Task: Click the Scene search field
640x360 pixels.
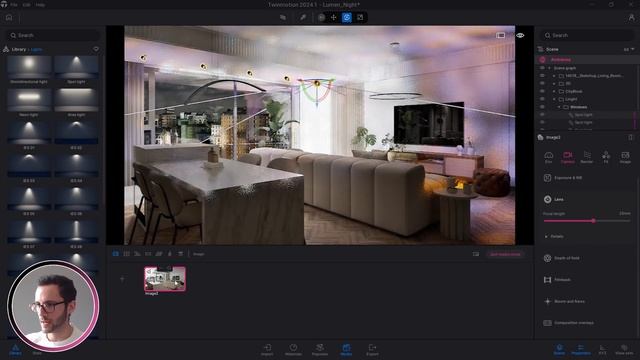Action: pos(587,36)
